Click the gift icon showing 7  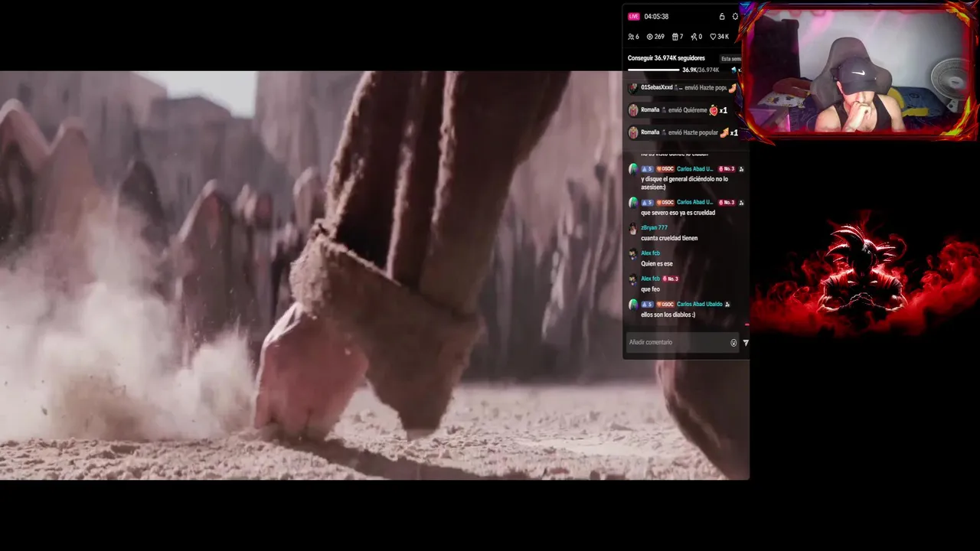tap(675, 37)
